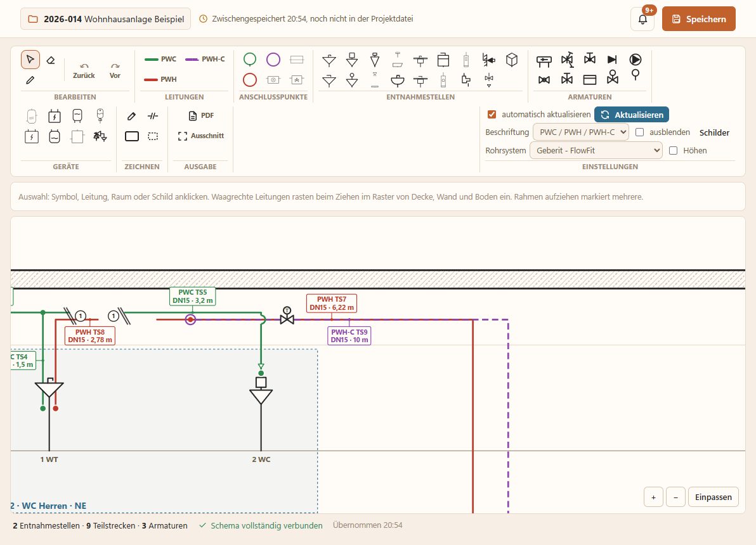Select the pipe break symbol tool
The height and width of the screenshot is (545, 756).
[153, 115]
